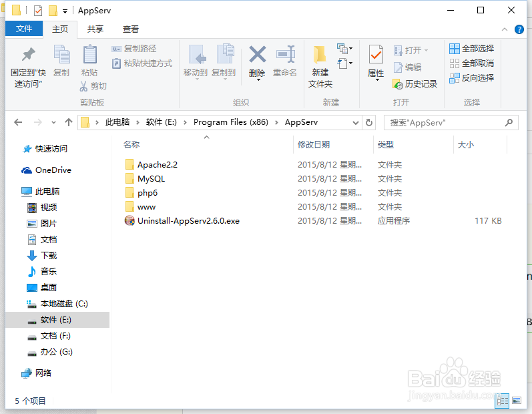This screenshot has width=532, height=414.
Task: Select the www folder
Action: coord(140,206)
